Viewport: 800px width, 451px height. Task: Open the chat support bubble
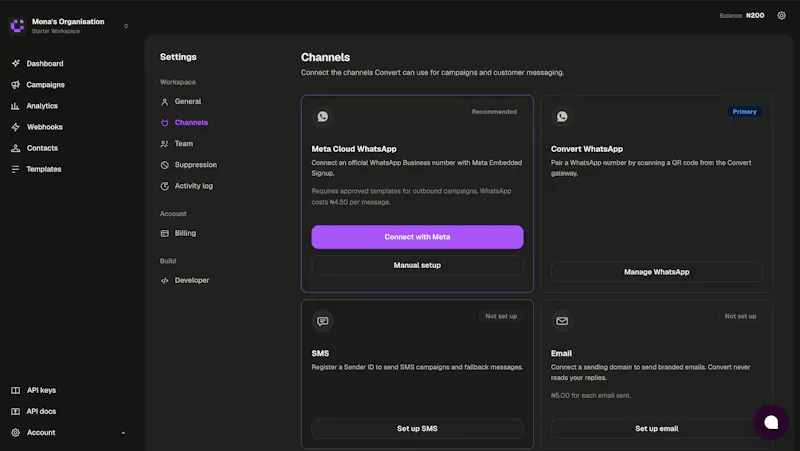tap(771, 422)
